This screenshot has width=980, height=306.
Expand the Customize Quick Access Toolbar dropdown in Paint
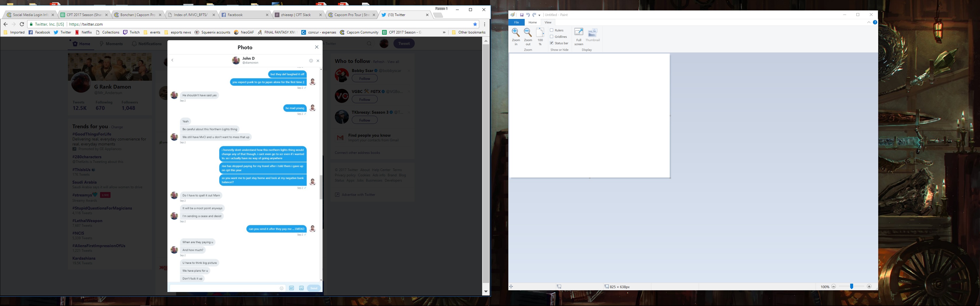point(540,15)
